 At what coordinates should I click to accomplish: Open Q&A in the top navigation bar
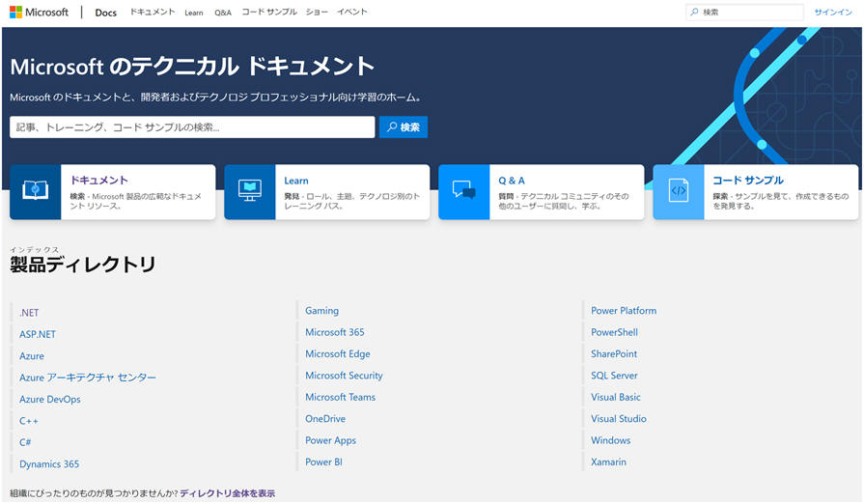pos(223,13)
